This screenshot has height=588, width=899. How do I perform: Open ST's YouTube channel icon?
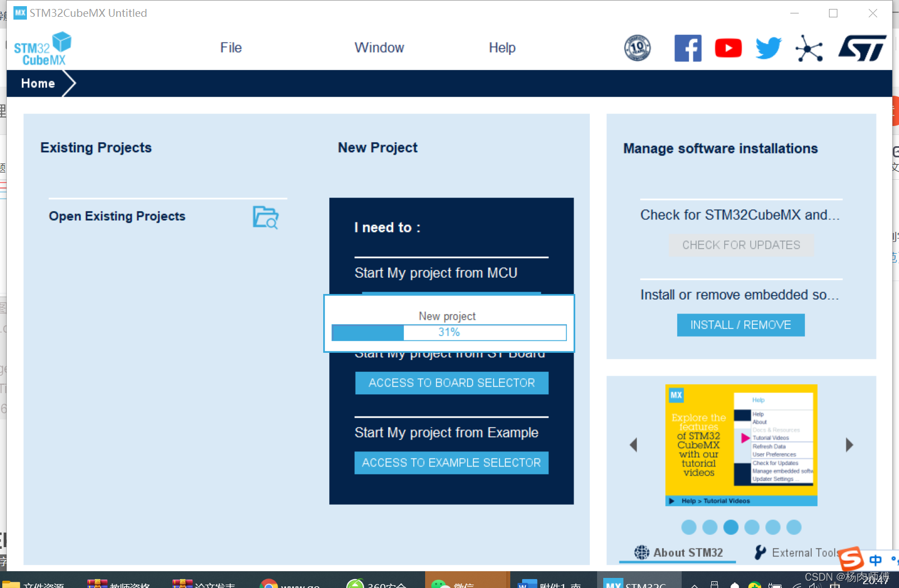(728, 48)
